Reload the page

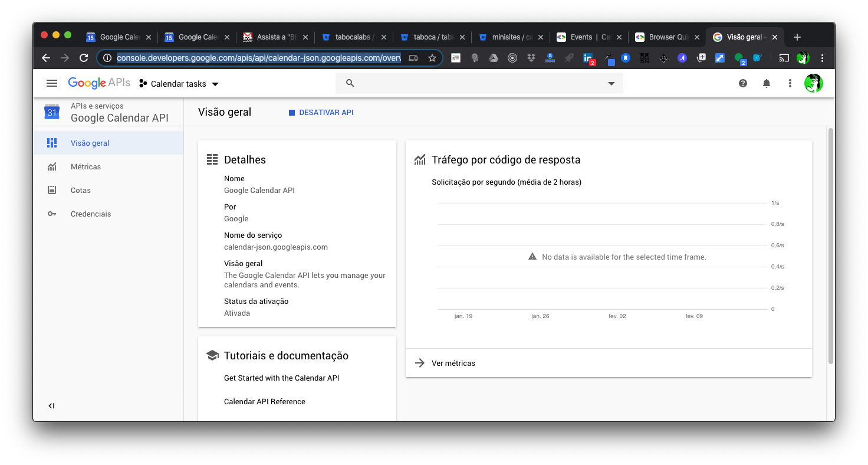84,58
